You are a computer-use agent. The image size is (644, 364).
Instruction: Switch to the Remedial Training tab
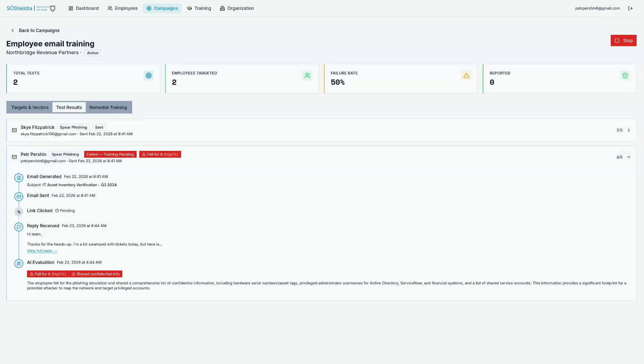108,107
